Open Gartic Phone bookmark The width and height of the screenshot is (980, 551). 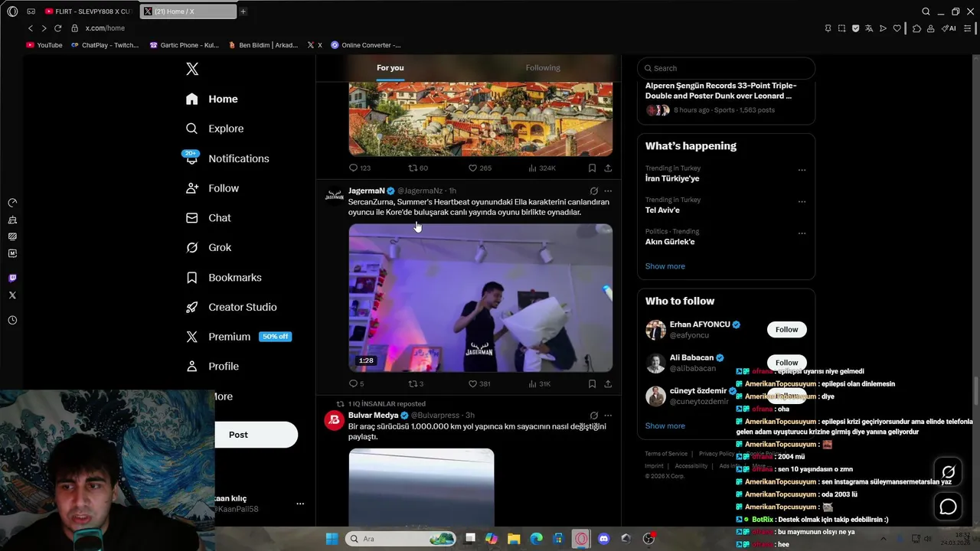coord(184,45)
